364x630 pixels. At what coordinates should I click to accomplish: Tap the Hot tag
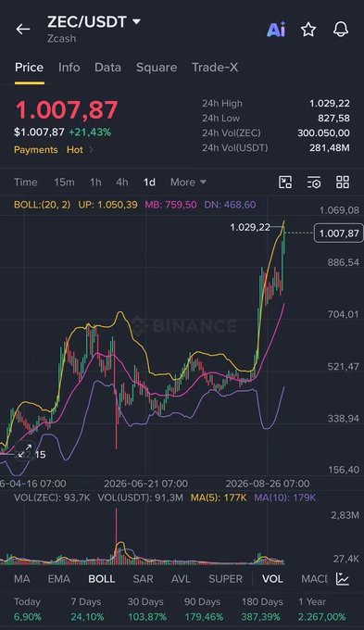pyautogui.click(x=75, y=150)
